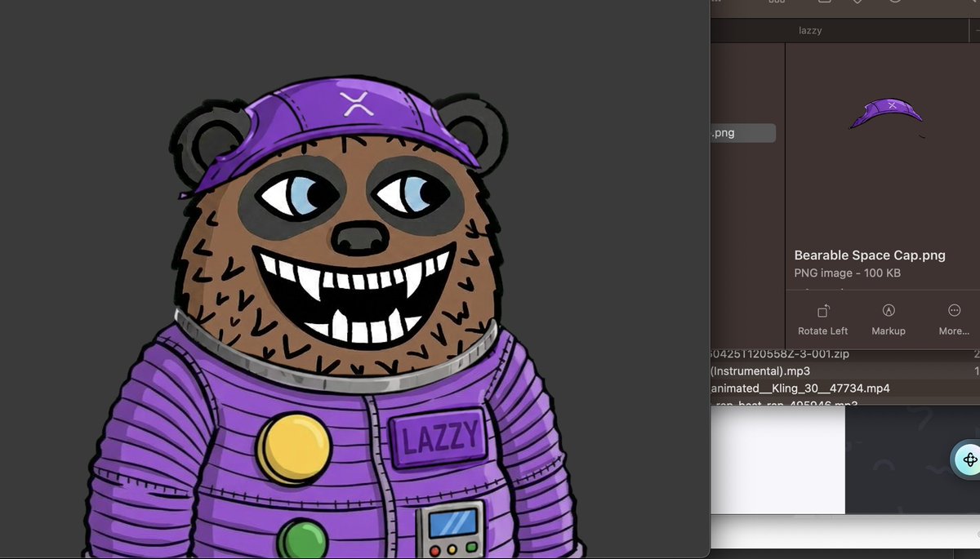Click Rotate Left in Finder preview pane
The width and height of the screenshot is (980, 559).
coord(822,320)
